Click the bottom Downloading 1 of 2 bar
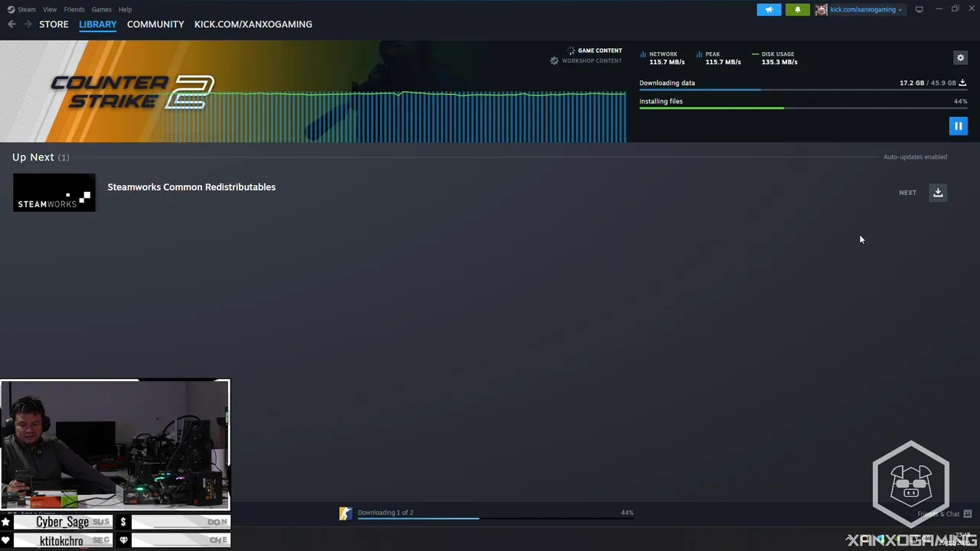 [x=495, y=518]
